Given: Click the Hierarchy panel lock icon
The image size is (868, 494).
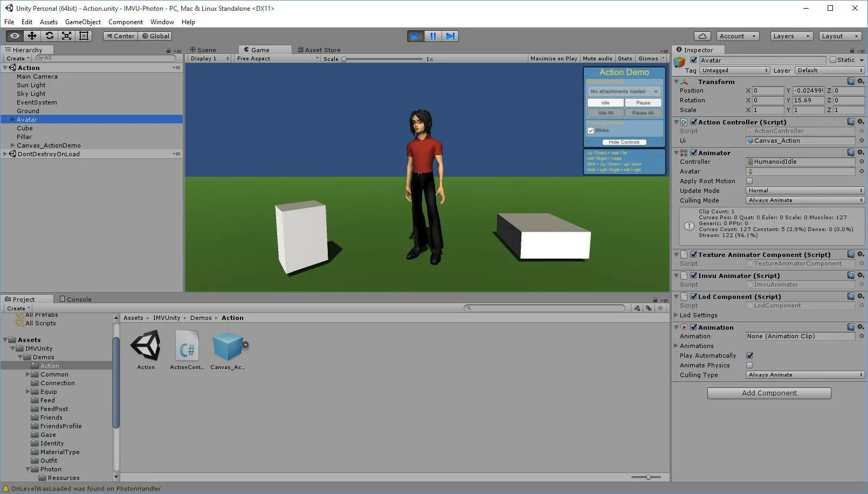Looking at the screenshot, I should pyautogui.click(x=168, y=50).
